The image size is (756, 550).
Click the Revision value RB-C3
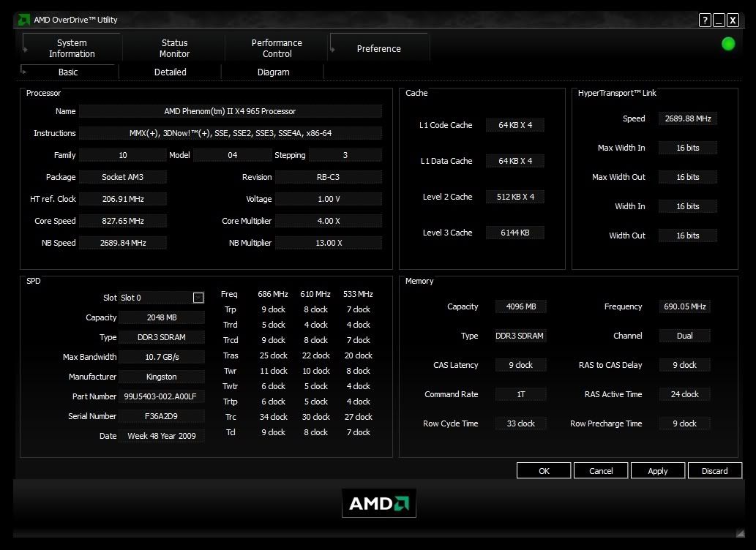point(328,177)
